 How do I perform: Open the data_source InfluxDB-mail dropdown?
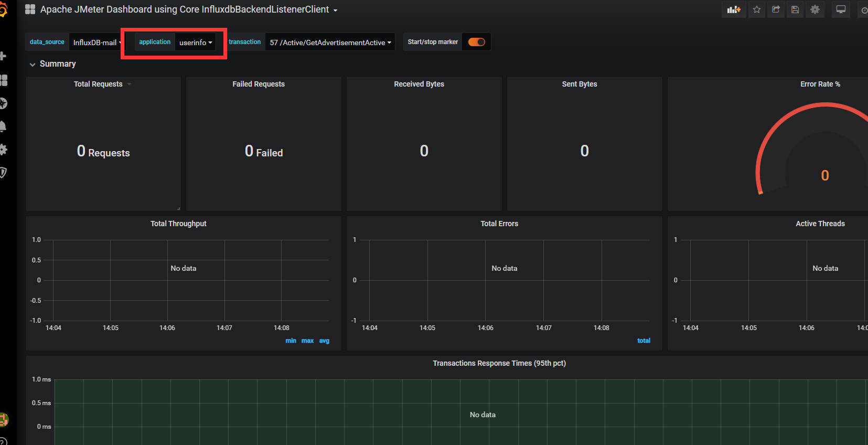click(97, 43)
